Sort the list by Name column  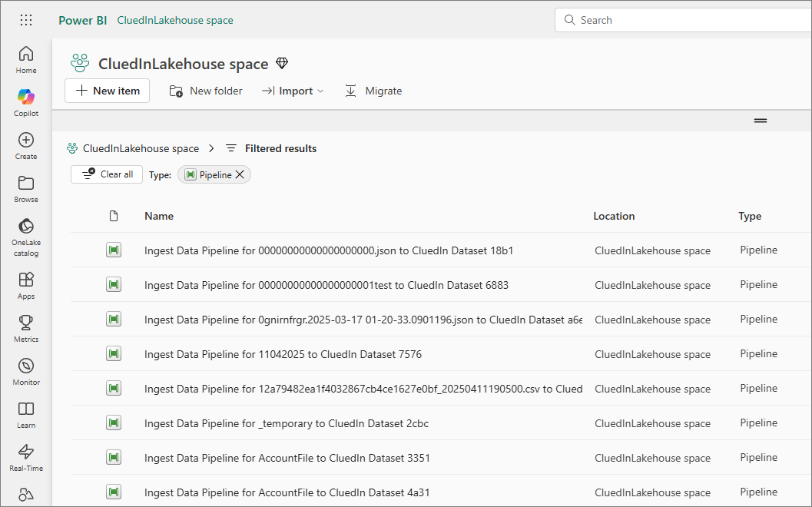[159, 216]
